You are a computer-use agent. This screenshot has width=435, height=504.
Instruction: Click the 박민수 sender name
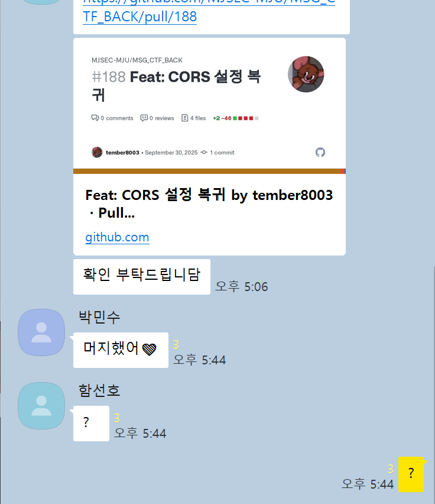click(99, 317)
